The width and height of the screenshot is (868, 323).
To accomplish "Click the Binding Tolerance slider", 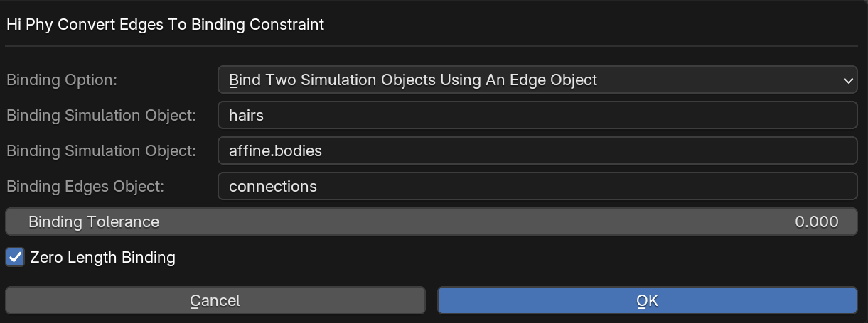I will (432, 222).
